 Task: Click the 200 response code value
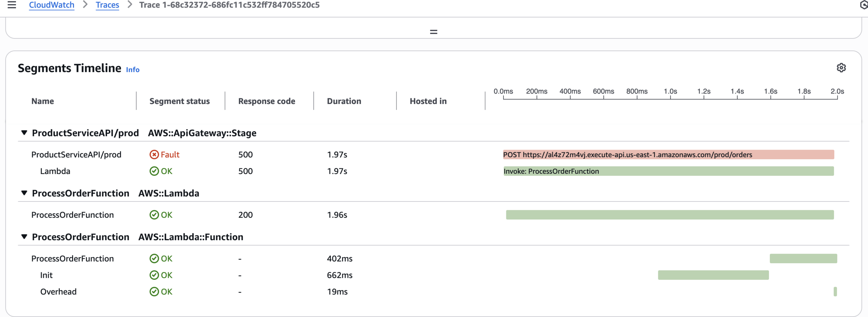pyautogui.click(x=245, y=215)
